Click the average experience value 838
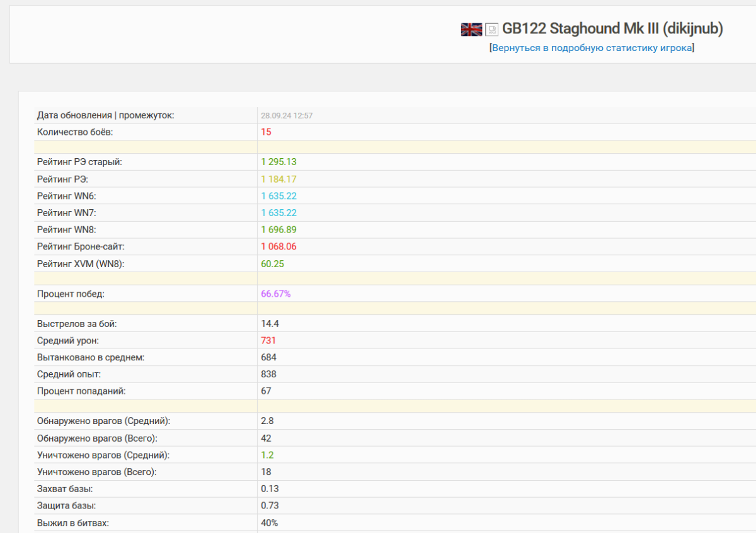 [x=268, y=374]
